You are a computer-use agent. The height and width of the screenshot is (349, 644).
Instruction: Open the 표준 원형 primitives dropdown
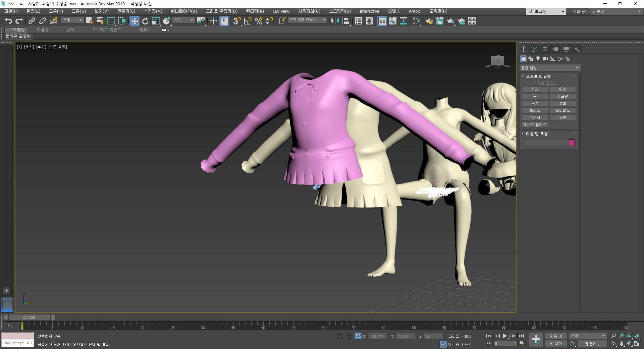[550, 68]
